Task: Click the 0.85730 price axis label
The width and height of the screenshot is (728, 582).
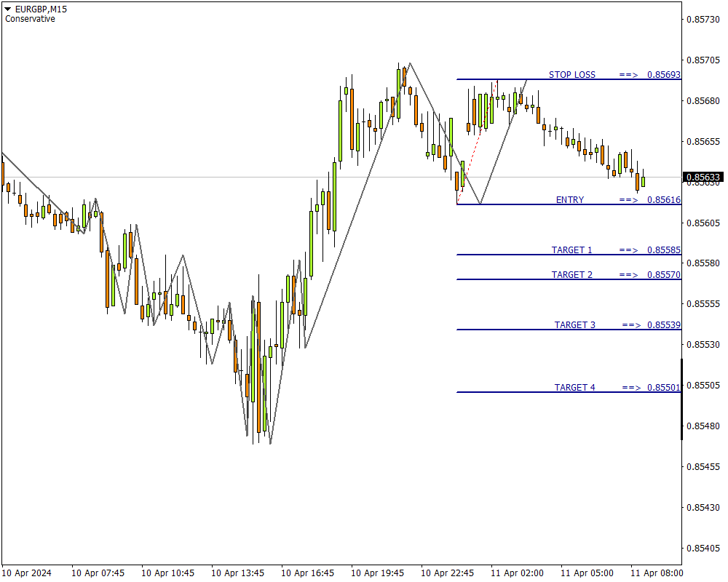Action: point(703,20)
